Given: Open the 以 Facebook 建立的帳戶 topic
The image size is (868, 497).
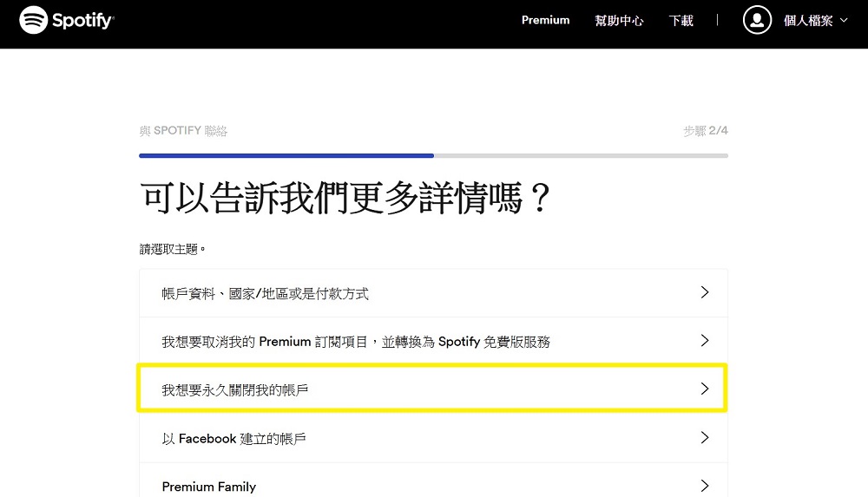Looking at the screenshot, I should tap(433, 438).
